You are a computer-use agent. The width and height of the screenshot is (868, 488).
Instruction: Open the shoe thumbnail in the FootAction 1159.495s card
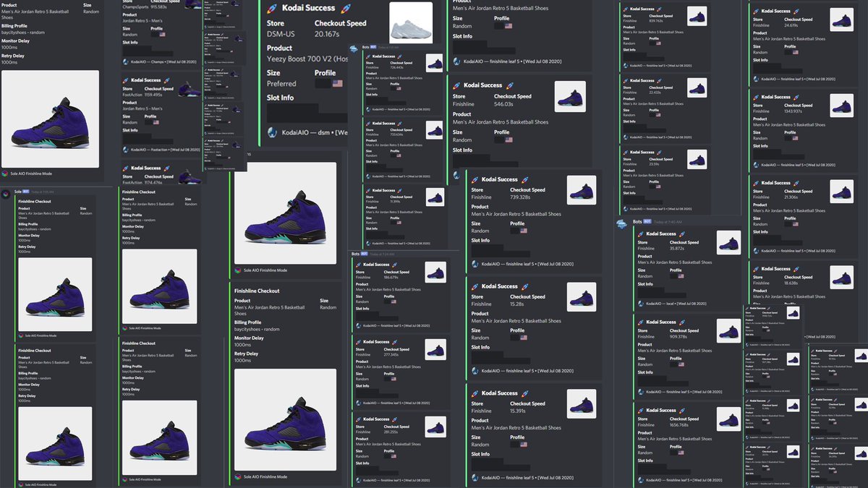point(188,88)
